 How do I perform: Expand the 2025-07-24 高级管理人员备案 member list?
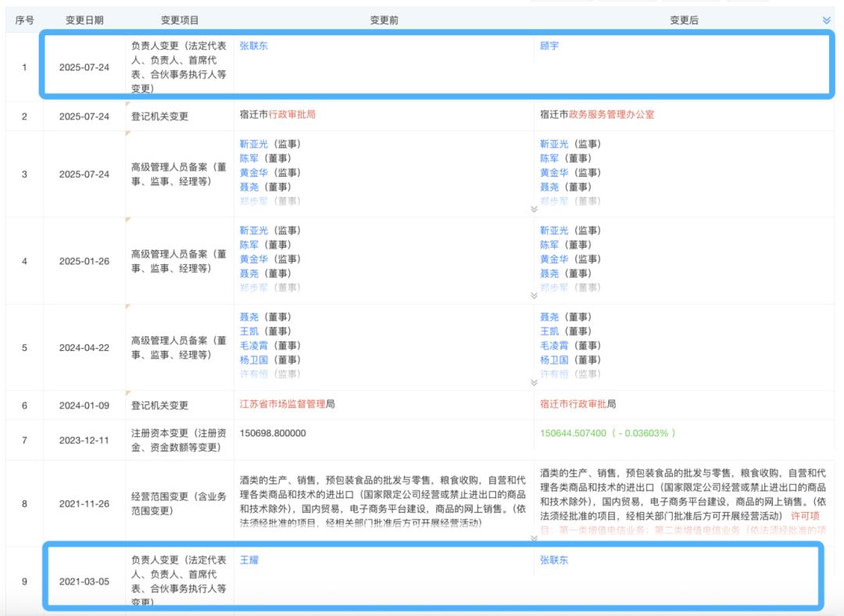pyautogui.click(x=534, y=209)
